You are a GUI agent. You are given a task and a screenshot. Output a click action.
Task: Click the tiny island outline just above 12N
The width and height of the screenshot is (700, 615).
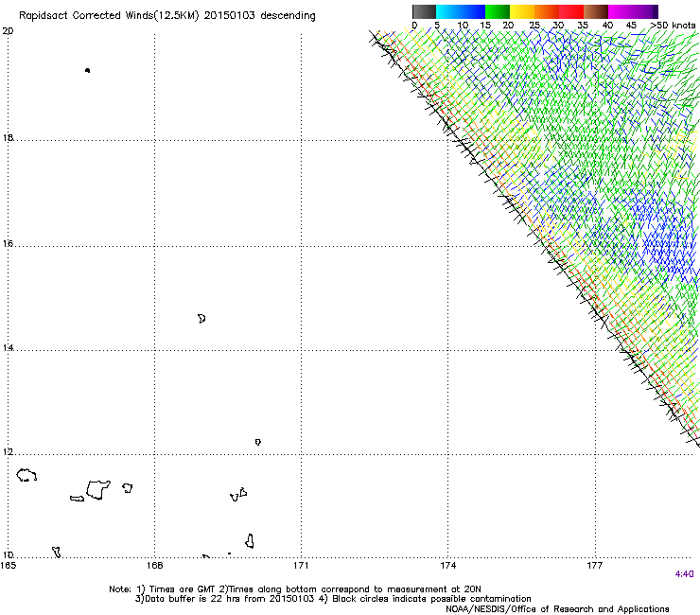pos(258,442)
